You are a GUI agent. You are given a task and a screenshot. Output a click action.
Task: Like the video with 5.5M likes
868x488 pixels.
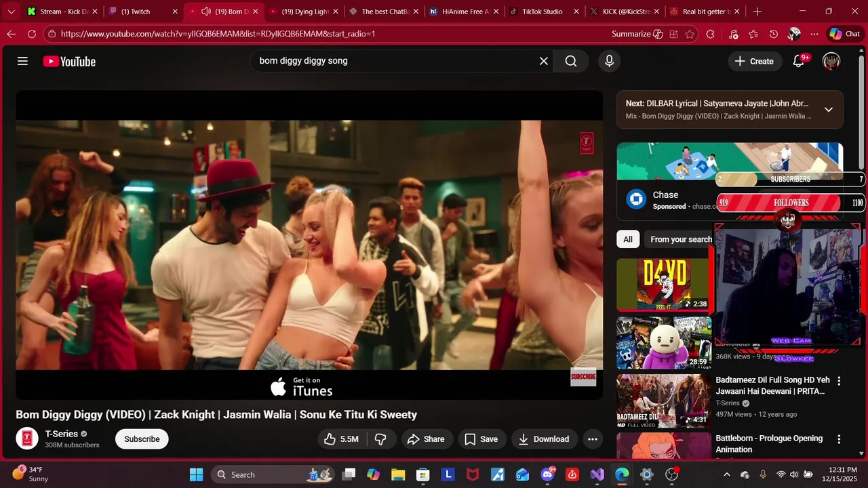341,439
